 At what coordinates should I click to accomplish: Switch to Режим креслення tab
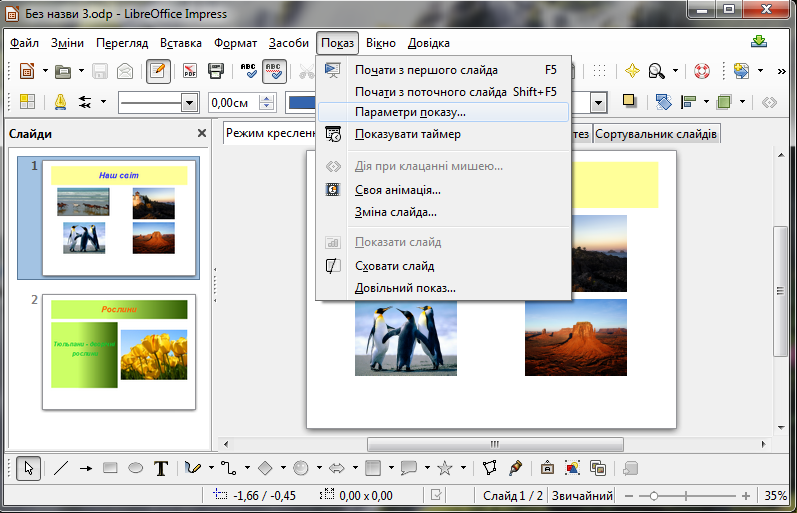point(269,133)
